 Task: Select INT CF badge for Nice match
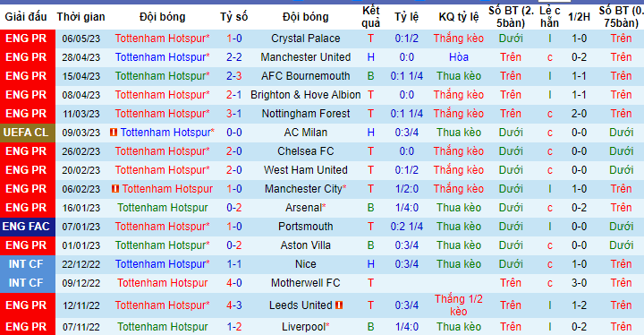click(26, 264)
